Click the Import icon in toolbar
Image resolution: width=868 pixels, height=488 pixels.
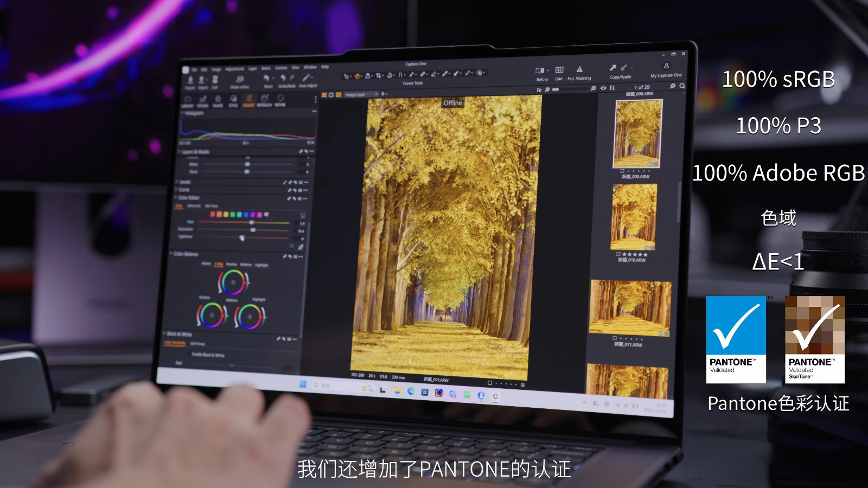pyautogui.click(x=190, y=80)
